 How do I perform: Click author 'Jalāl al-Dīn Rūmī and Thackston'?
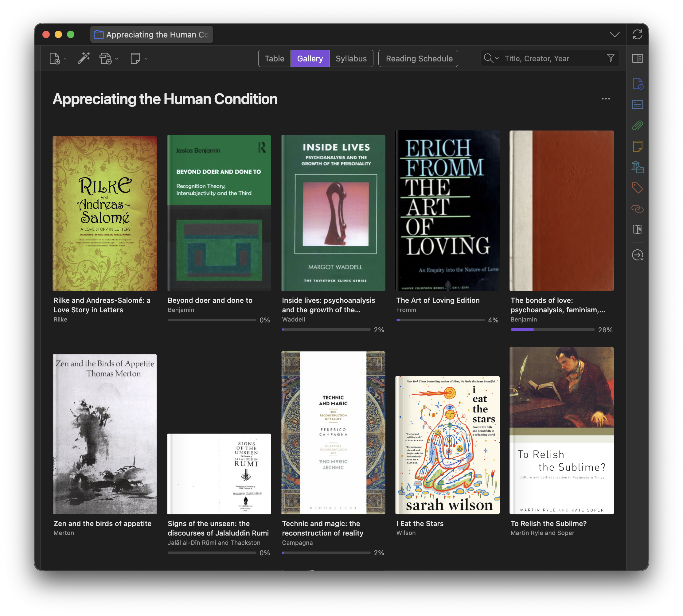coord(214,543)
